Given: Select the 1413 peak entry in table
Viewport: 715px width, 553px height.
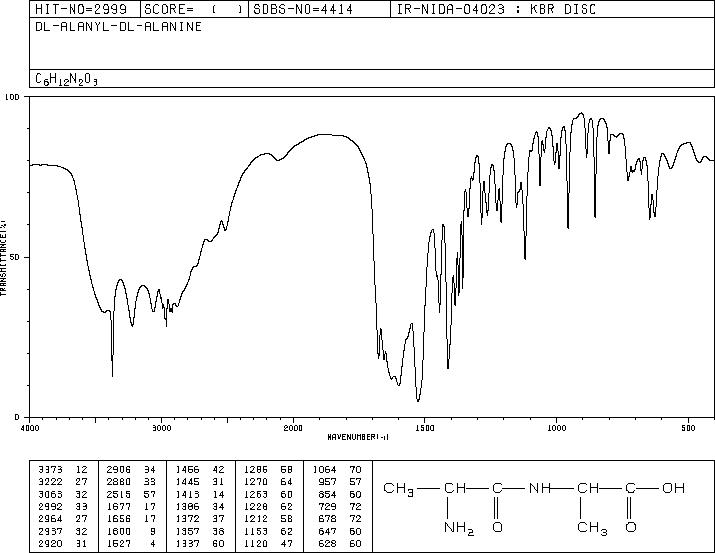Looking at the screenshot, I should (x=199, y=494).
